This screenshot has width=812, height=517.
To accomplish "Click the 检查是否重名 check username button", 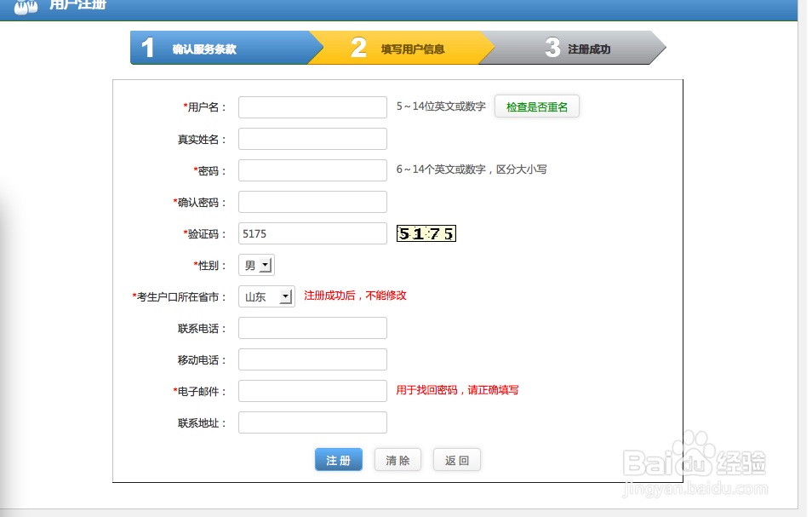I will pos(536,106).
